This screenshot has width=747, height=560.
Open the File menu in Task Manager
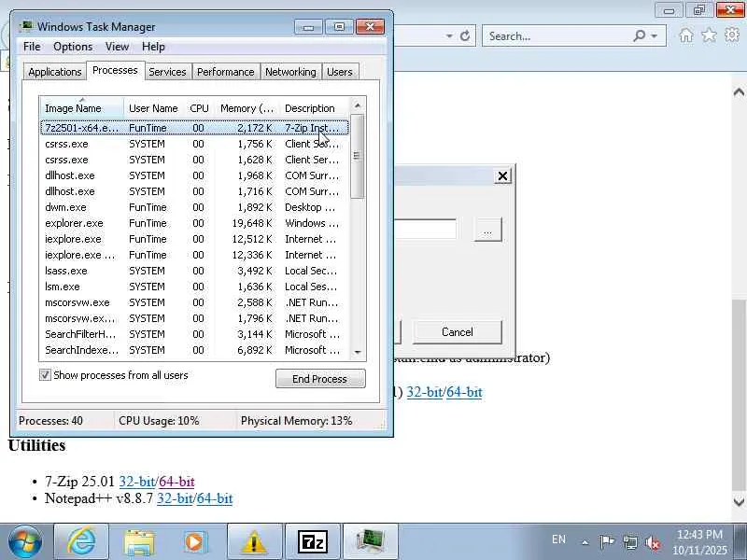[x=32, y=47]
